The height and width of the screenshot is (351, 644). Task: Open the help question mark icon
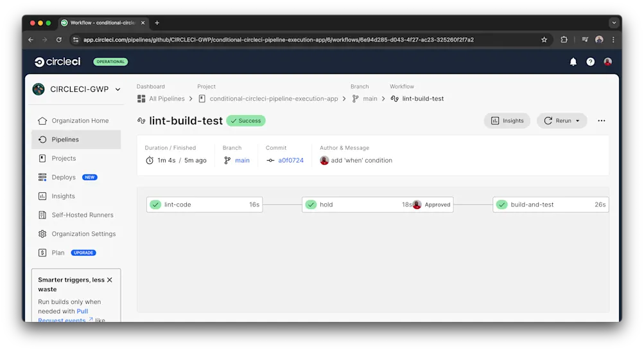590,62
